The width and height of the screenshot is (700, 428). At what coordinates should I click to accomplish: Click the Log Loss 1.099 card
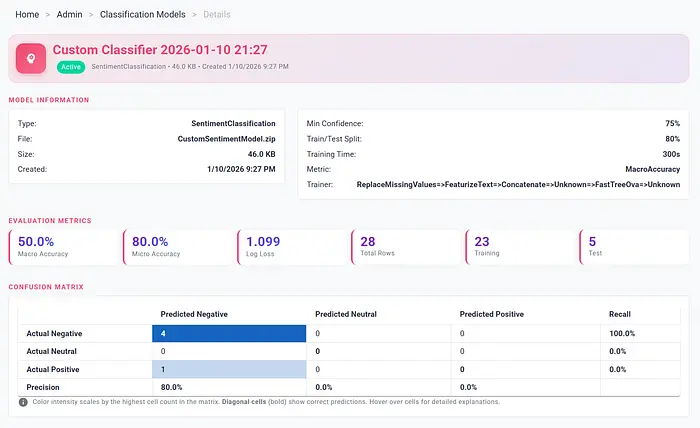pos(291,247)
